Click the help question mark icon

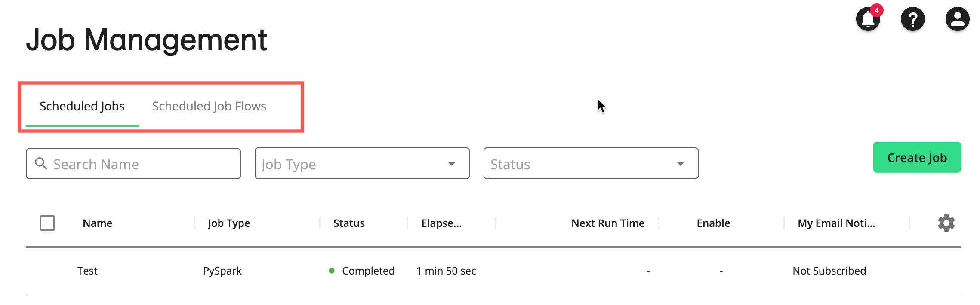point(912,19)
